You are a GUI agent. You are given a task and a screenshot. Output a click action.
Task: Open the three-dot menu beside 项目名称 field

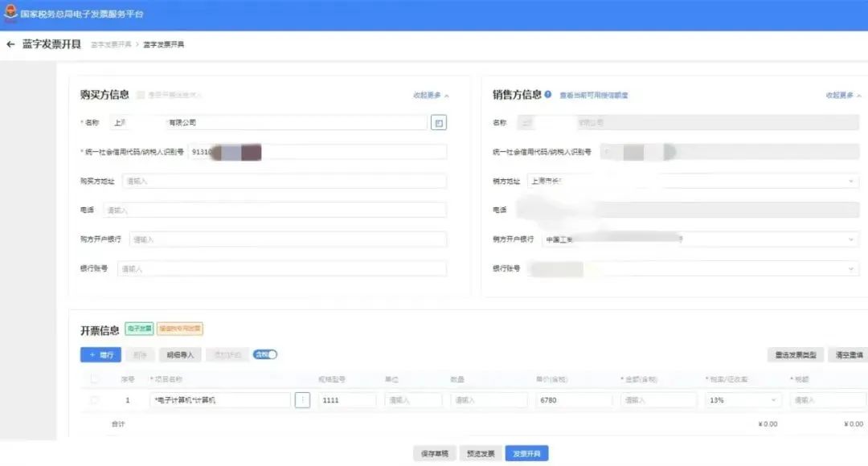[302, 400]
